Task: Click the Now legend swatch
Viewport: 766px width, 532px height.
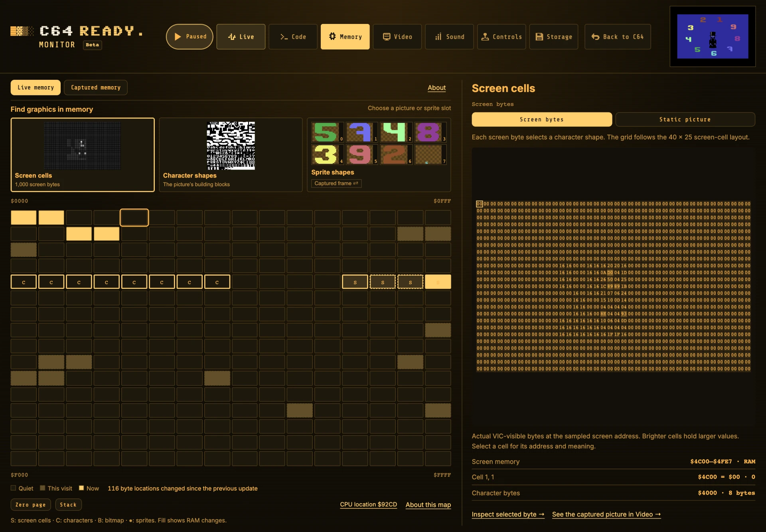Action: (81, 488)
